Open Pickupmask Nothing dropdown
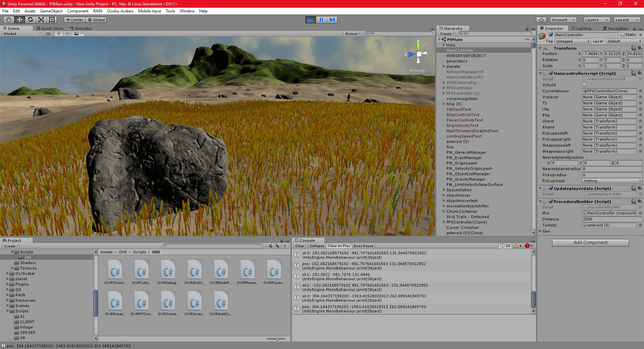 [x=612, y=181]
